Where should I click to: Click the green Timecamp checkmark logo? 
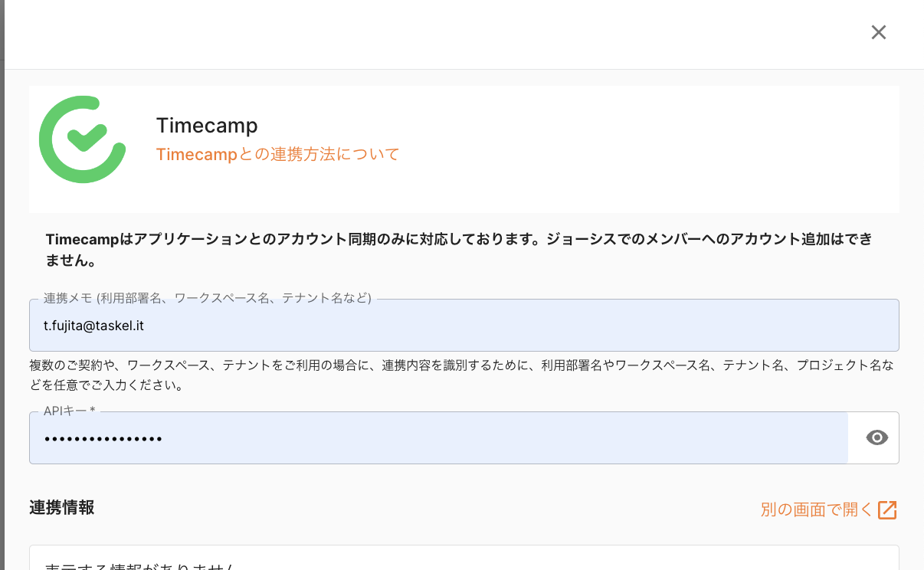(82, 139)
